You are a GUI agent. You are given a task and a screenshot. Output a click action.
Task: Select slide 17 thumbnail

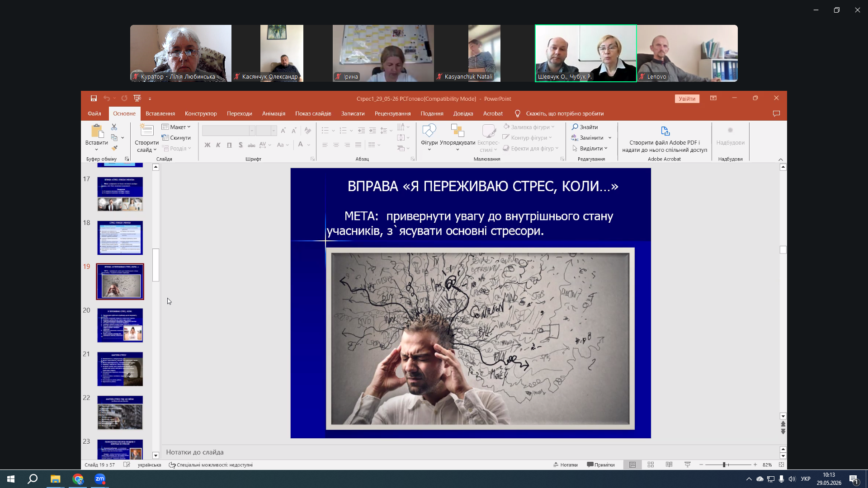click(x=120, y=194)
